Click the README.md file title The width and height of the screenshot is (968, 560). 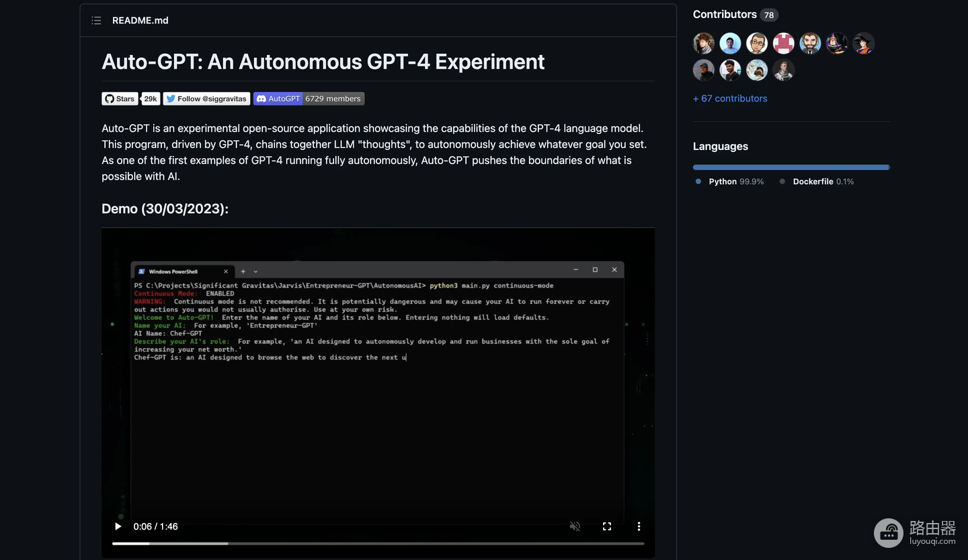[x=140, y=21]
